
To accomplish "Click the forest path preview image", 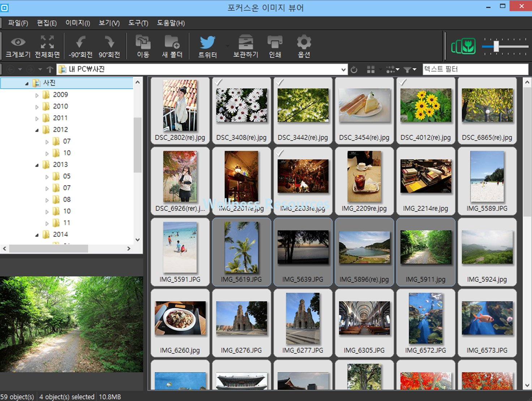I will pos(72,324).
